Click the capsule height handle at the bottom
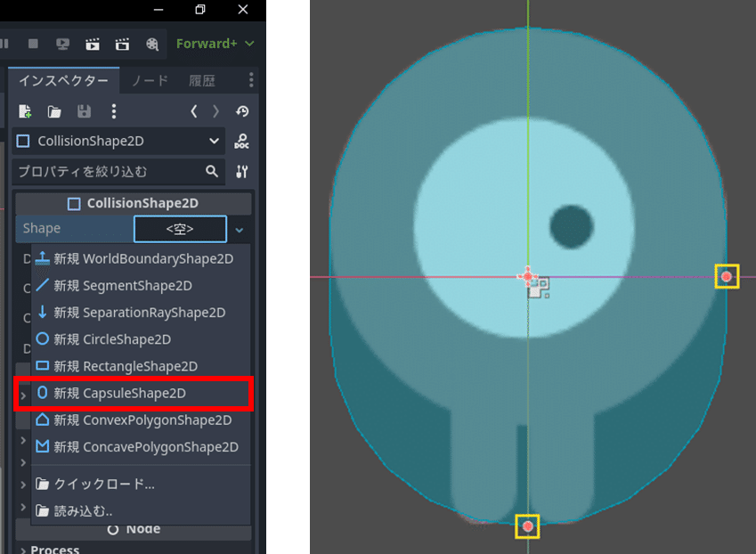 pyautogui.click(x=527, y=526)
